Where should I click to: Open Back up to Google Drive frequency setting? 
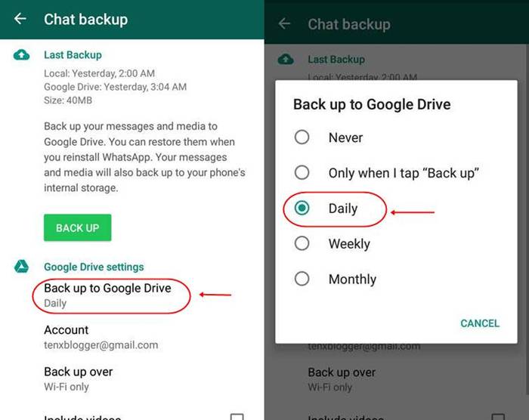click(x=107, y=295)
